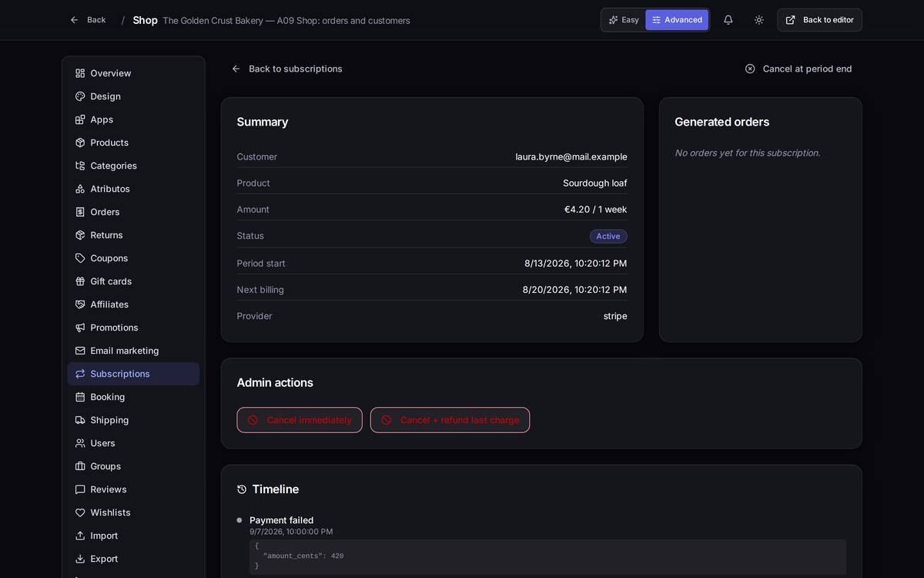This screenshot has width=924, height=578.
Task: Open the Groups section
Action: [x=133, y=466]
